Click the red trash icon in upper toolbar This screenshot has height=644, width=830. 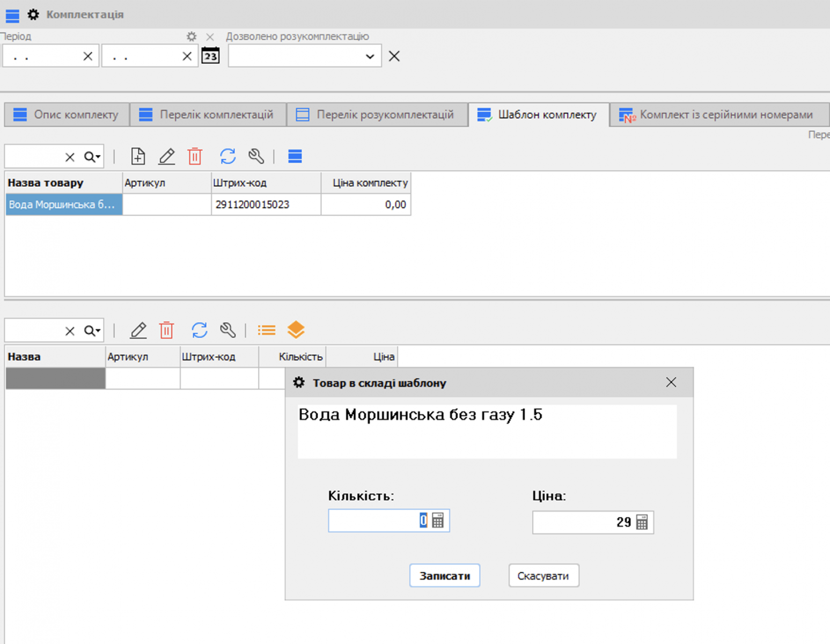195,156
